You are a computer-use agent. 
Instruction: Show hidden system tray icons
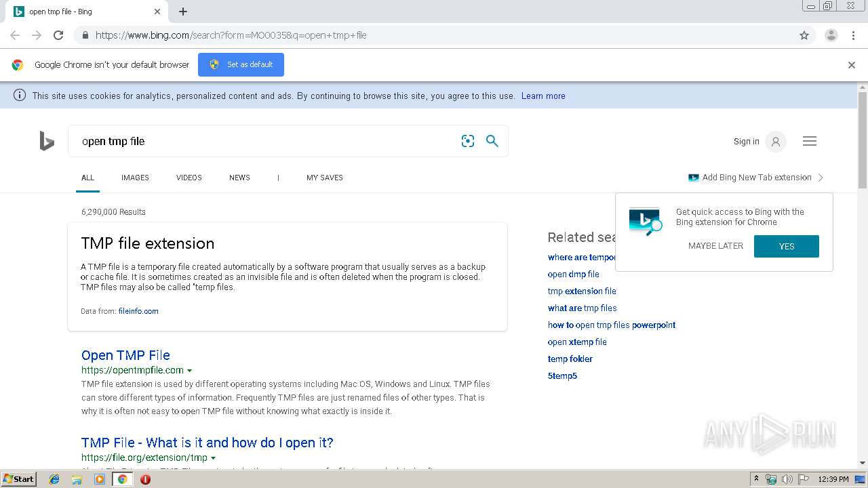(756, 479)
